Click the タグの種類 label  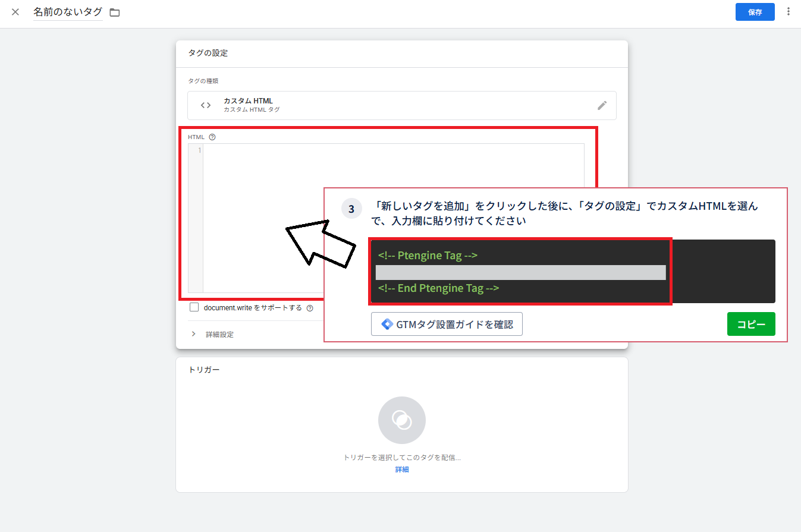[203, 81]
